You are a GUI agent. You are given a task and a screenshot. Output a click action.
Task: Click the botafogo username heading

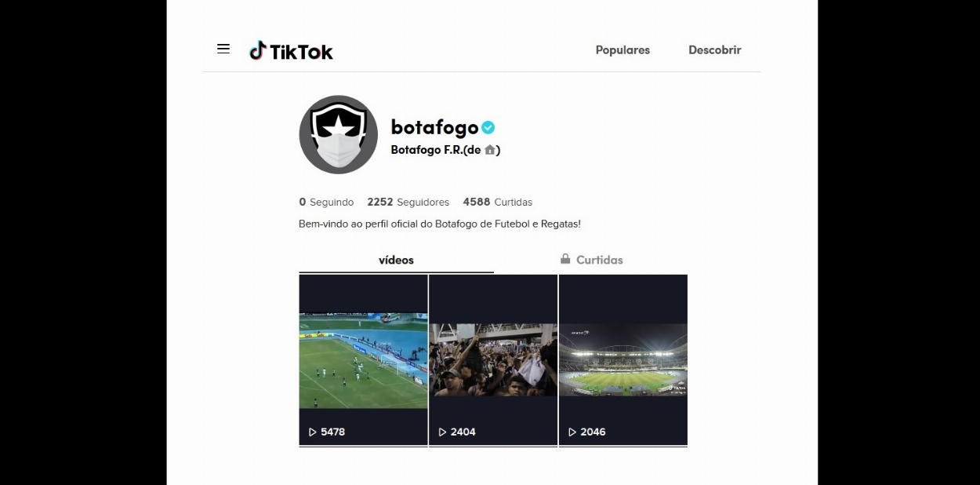(434, 127)
